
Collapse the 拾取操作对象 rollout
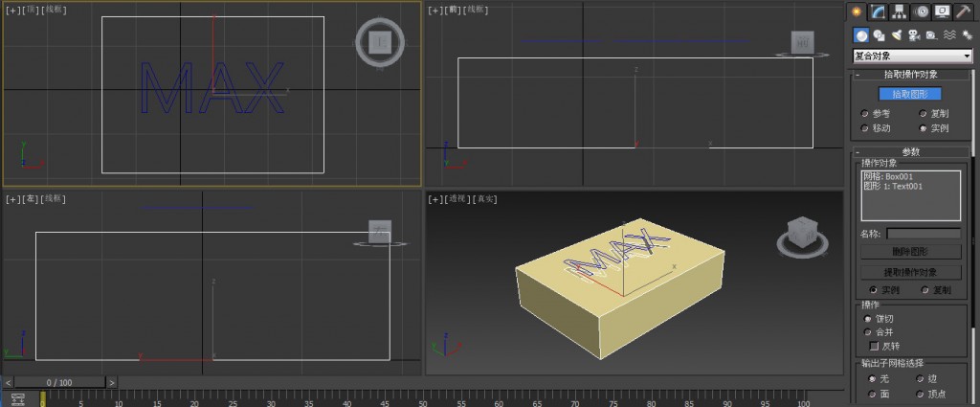911,74
